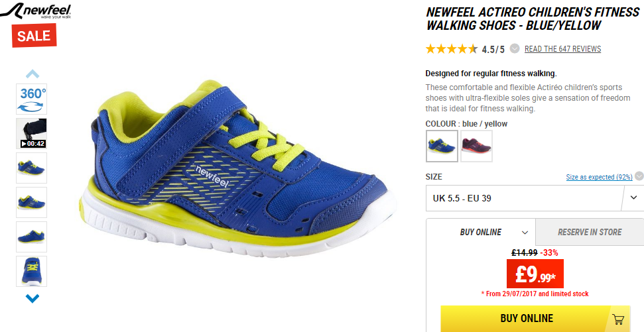Click the up arrow above thumbnails

point(32,74)
